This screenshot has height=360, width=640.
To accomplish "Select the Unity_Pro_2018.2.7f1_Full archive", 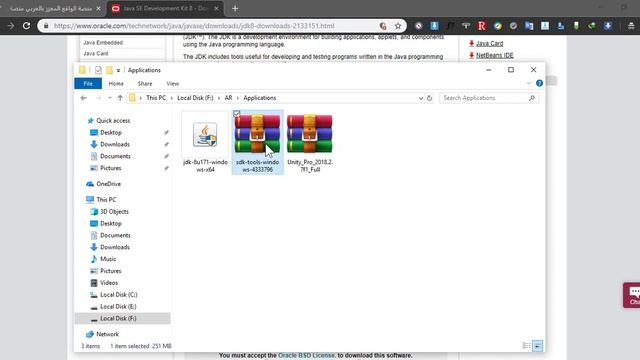I will (310, 143).
